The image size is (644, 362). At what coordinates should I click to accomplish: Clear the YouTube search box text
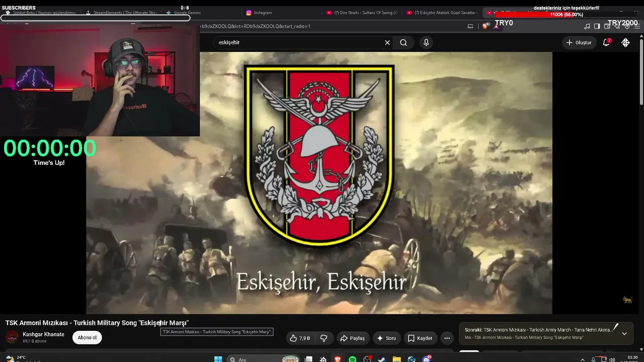(x=387, y=43)
